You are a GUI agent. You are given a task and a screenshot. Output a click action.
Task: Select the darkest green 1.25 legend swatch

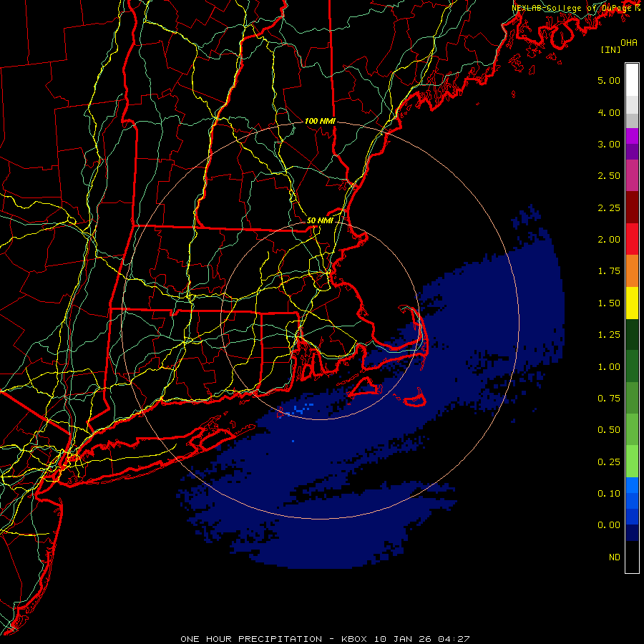632,334
